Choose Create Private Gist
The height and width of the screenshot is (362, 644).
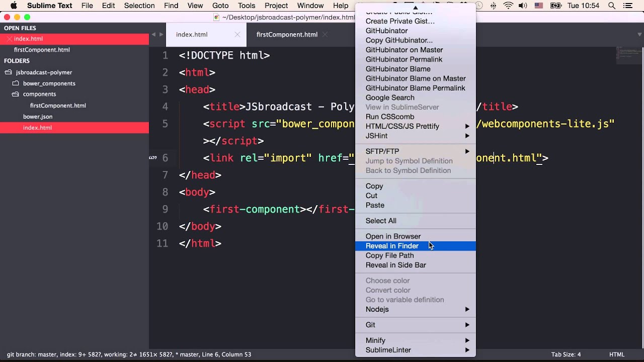point(416,21)
